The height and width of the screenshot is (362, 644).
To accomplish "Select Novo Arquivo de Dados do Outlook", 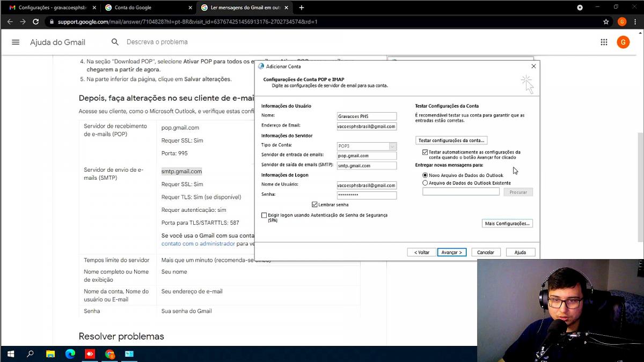I will click(425, 175).
